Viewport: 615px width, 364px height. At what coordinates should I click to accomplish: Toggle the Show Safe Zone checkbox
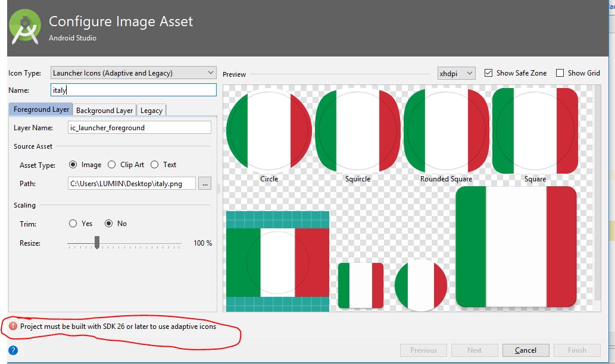pos(488,73)
